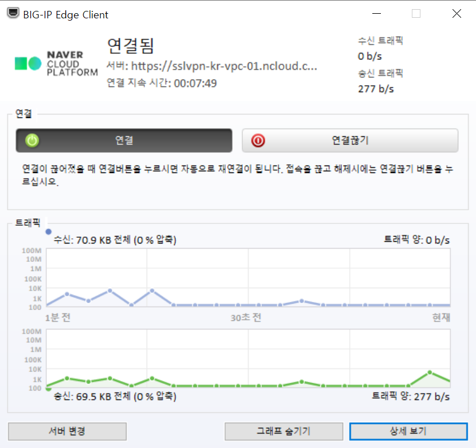Click connection duration 00:07:49
This screenshot has width=476, height=448.
(x=195, y=83)
